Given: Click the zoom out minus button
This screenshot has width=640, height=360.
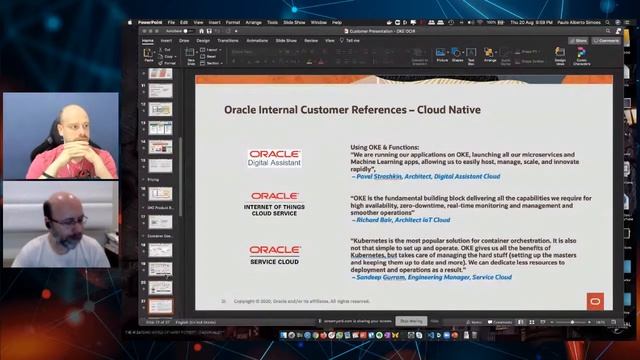Looking at the screenshot, I should (x=552, y=322).
